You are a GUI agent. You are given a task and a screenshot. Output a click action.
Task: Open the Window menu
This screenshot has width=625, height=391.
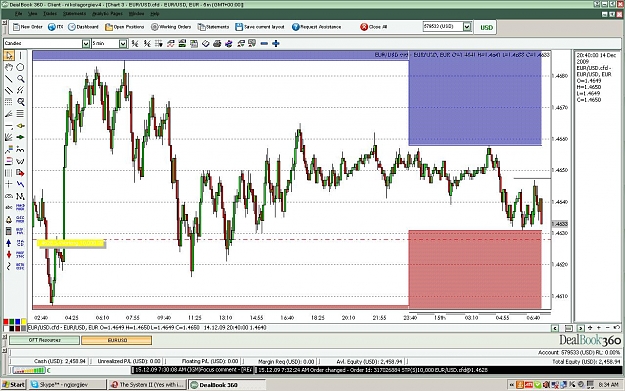tap(136, 14)
